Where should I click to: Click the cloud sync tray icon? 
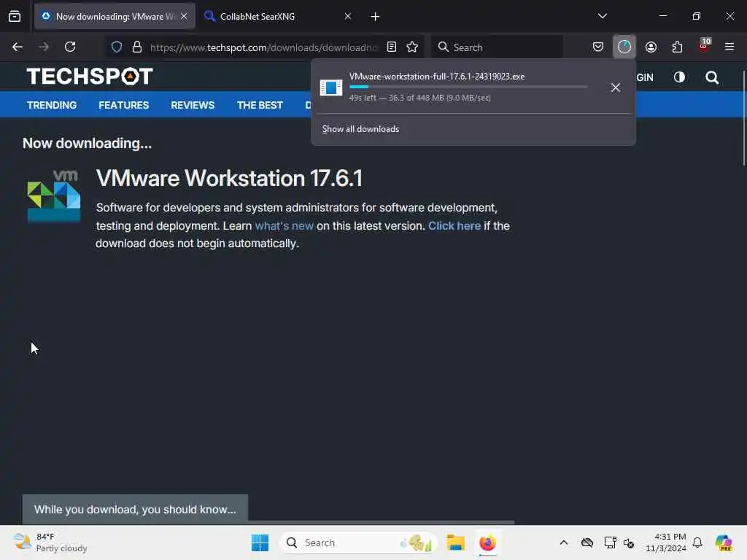[x=587, y=542]
